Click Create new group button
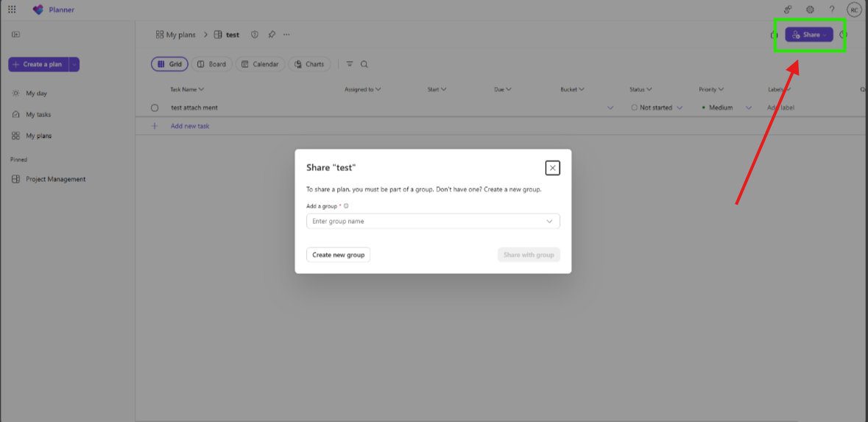Image resolution: width=868 pixels, height=422 pixels. coord(338,255)
